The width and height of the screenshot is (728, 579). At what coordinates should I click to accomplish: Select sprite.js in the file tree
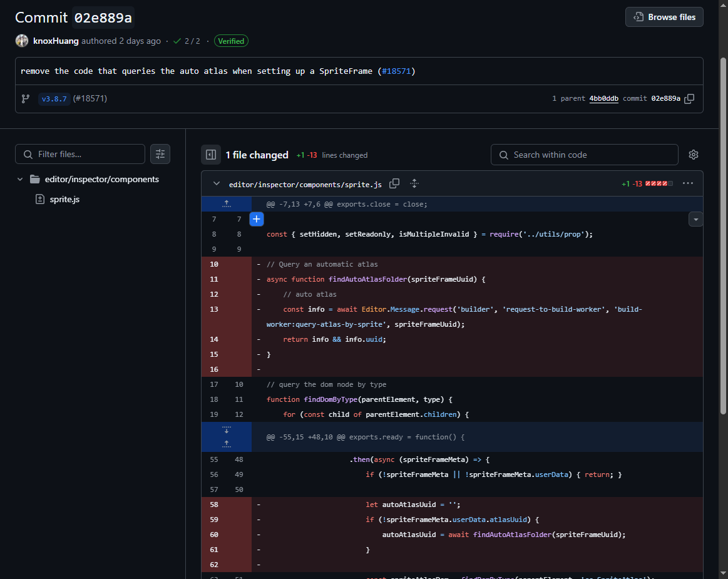pyautogui.click(x=64, y=199)
